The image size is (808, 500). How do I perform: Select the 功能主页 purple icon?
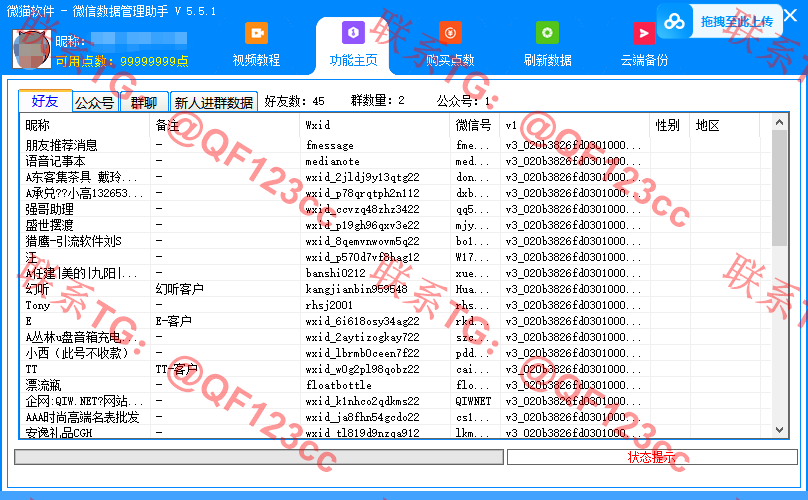coord(353,33)
